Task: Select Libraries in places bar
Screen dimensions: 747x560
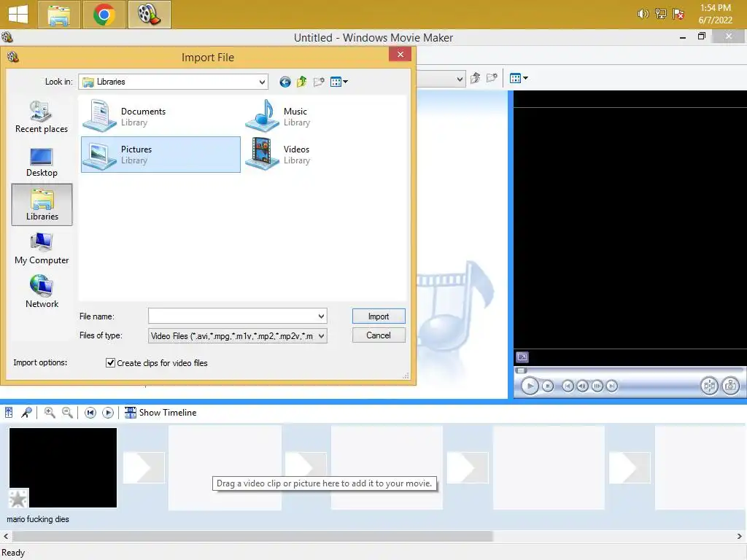Action: coord(42,205)
